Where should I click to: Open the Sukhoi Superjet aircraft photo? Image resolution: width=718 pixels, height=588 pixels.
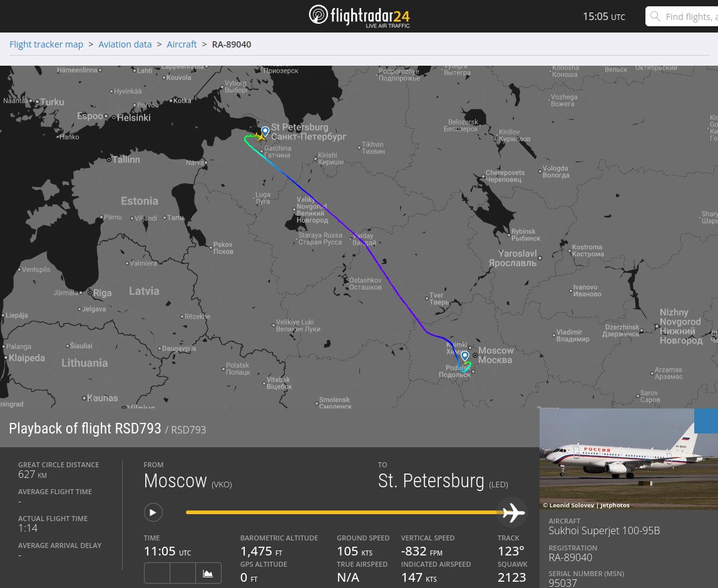tap(628, 459)
